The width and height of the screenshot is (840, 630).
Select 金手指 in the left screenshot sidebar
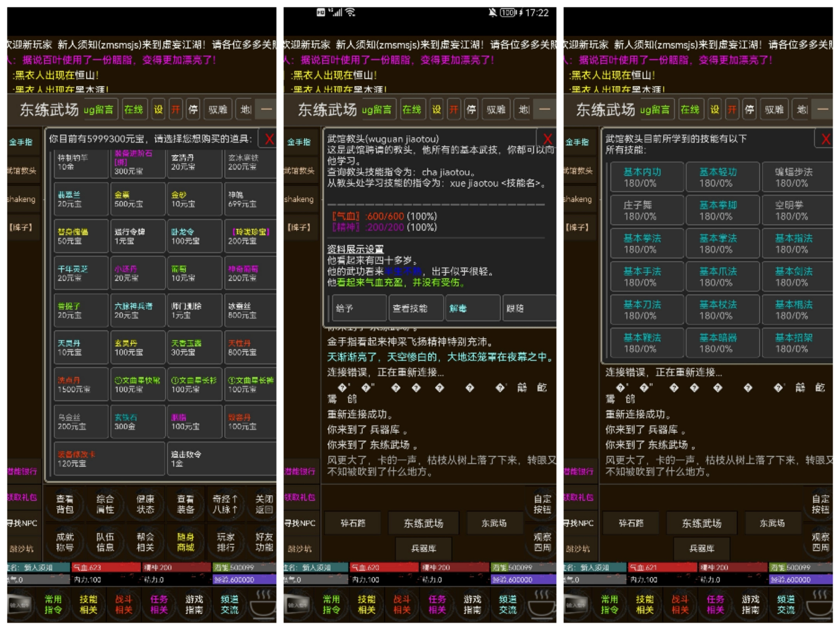coord(23,142)
